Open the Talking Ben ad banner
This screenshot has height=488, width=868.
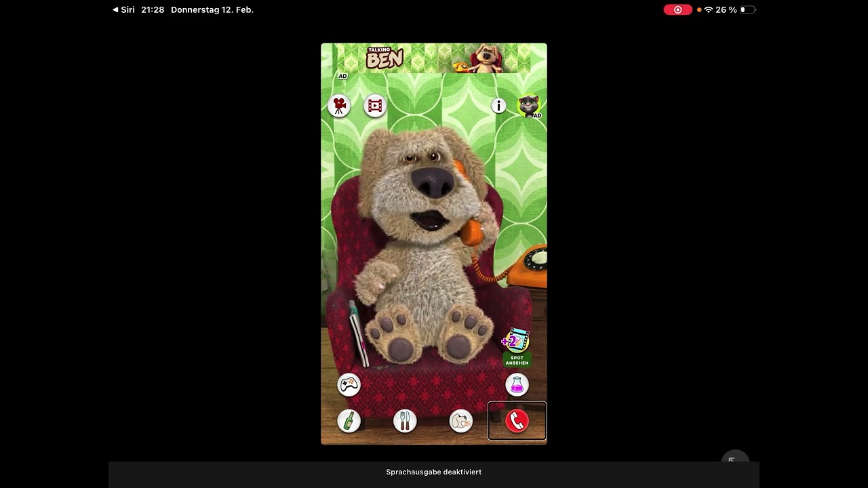pos(434,58)
